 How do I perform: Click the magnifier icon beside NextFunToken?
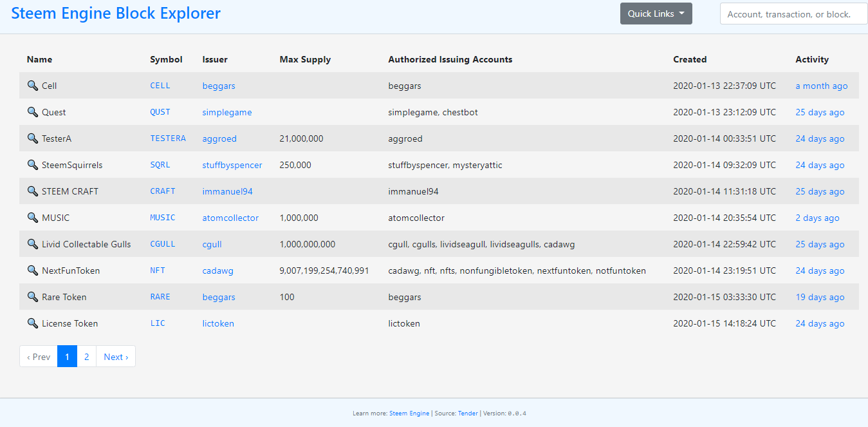click(33, 270)
